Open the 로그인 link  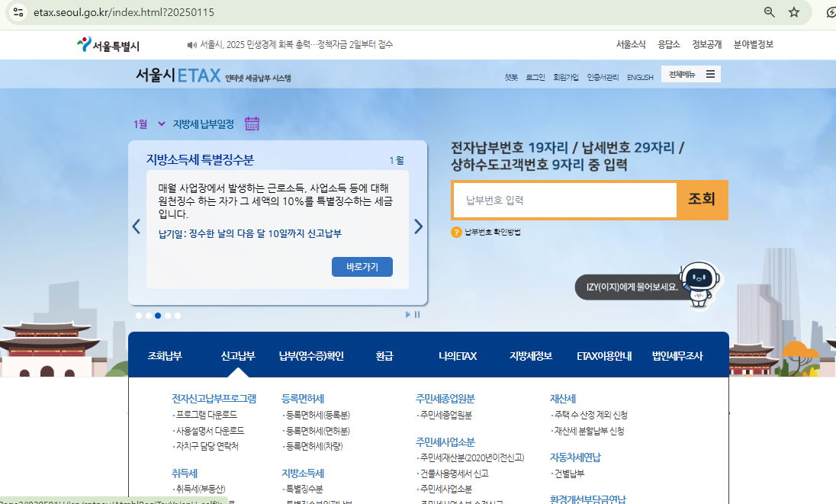pyautogui.click(x=535, y=77)
